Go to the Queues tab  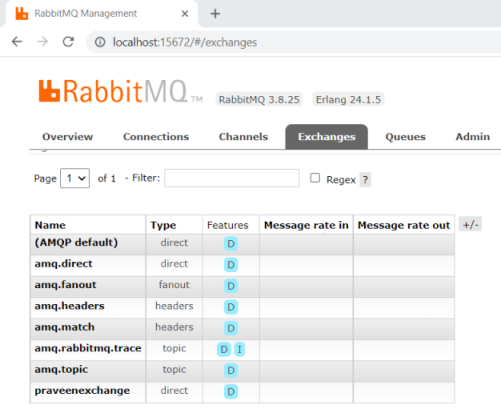(x=405, y=137)
